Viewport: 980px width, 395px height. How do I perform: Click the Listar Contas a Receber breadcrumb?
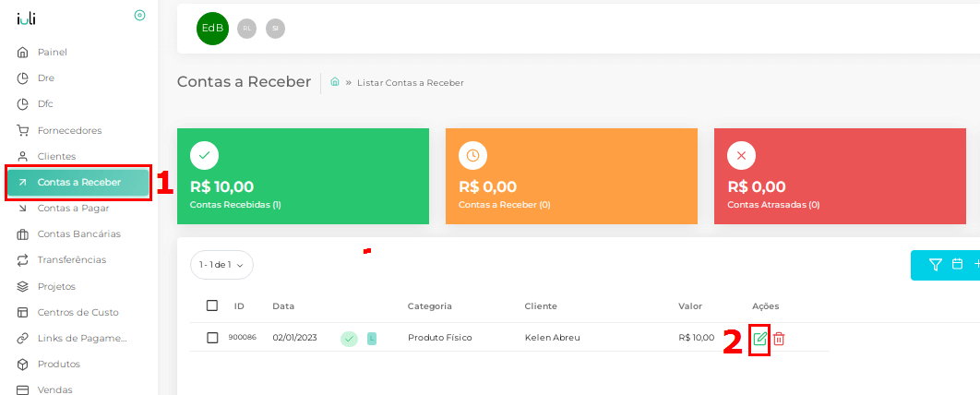point(410,83)
